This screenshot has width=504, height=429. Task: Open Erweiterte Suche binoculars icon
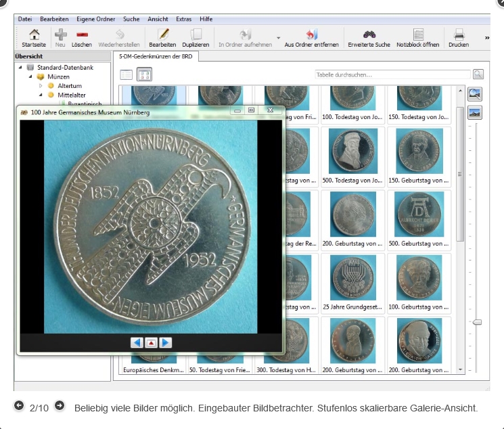(x=369, y=35)
